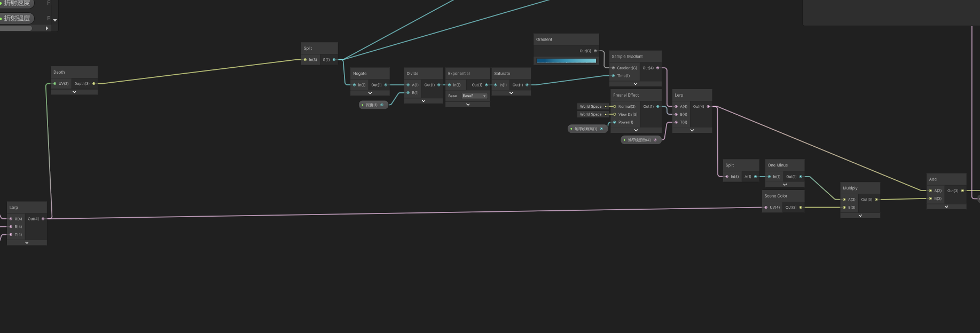Select the Sample Gradient node title
This screenshot has height=333, width=980.
(x=627, y=56)
